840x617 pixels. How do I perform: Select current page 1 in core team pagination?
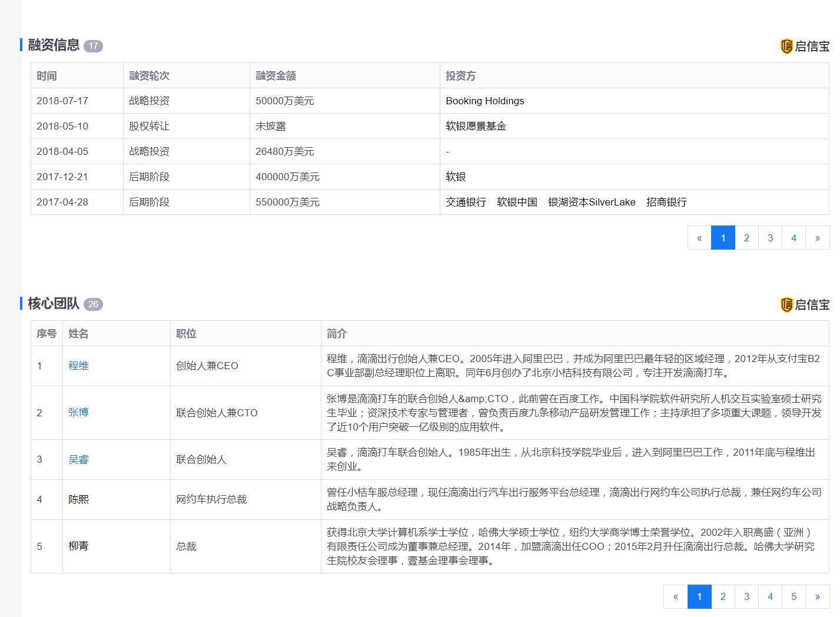[x=699, y=596]
